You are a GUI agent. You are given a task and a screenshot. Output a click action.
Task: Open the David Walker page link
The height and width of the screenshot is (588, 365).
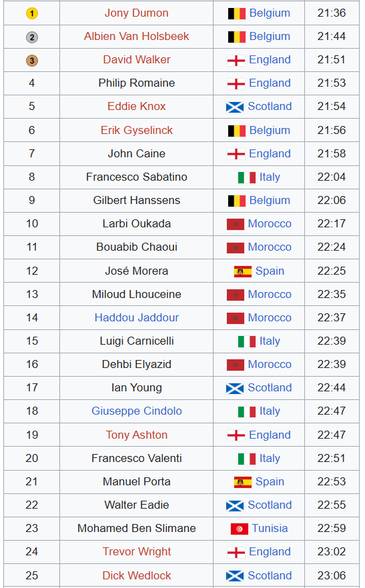pyautogui.click(x=137, y=59)
